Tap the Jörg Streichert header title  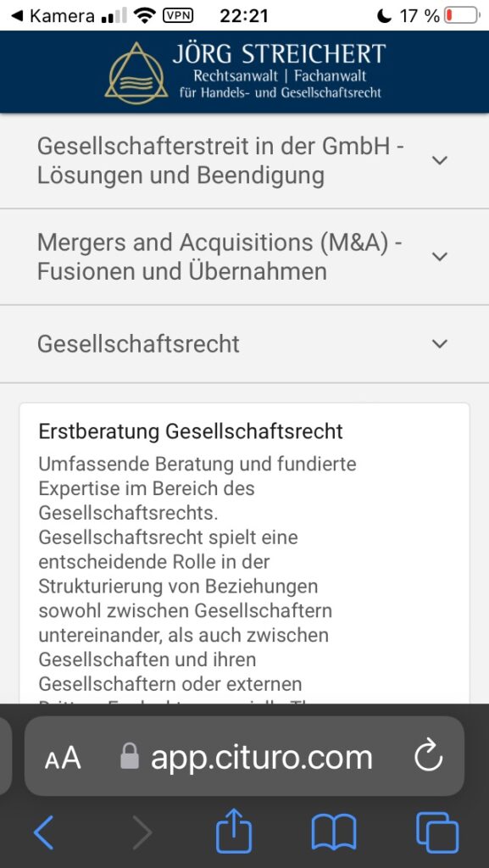(279, 54)
